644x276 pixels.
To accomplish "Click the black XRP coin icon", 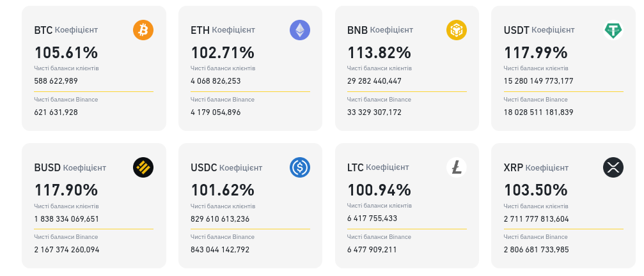I will coord(613,167).
